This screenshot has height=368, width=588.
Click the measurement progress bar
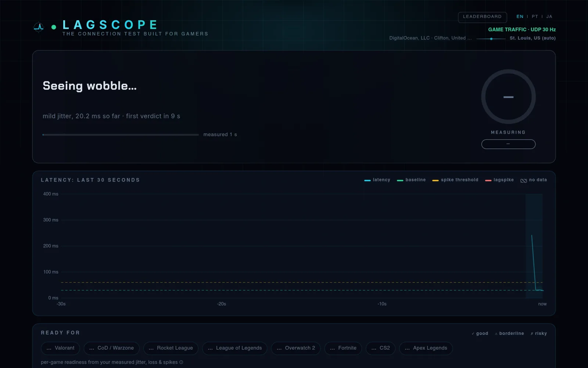coord(121,135)
